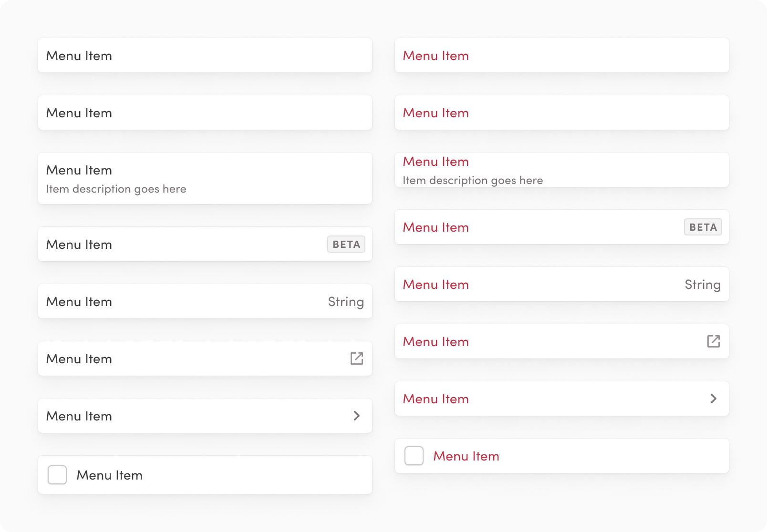Viewport: 767px width, 532px height.
Task: Tick the checkbox beside the red Menu Item
Action: pyautogui.click(x=414, y=456)
